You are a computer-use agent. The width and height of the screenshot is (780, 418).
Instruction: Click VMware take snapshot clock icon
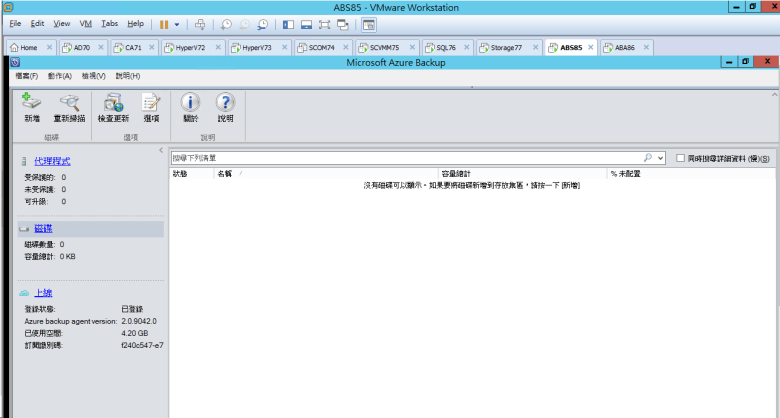[227, 23]
